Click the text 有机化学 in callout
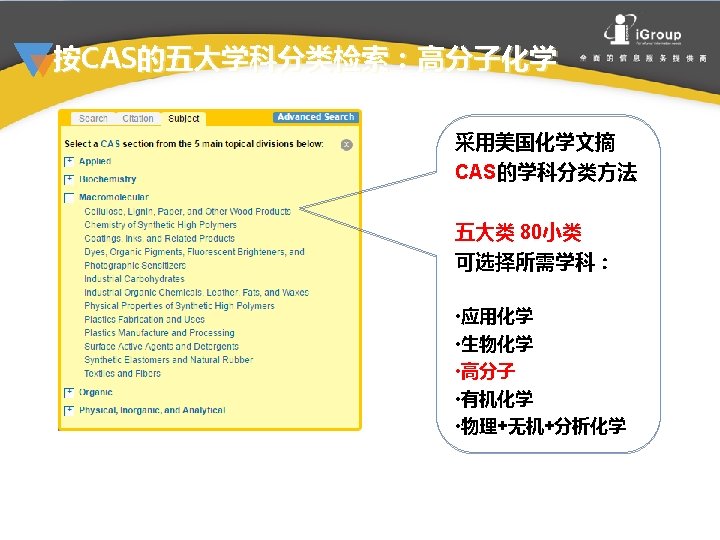 [x=496, y=399]
